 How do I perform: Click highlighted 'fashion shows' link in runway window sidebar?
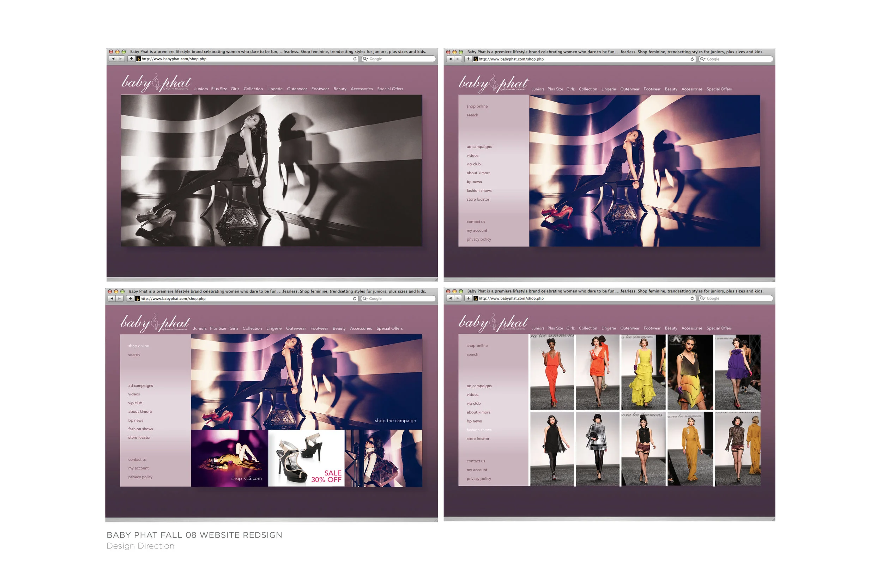[479, 430]
